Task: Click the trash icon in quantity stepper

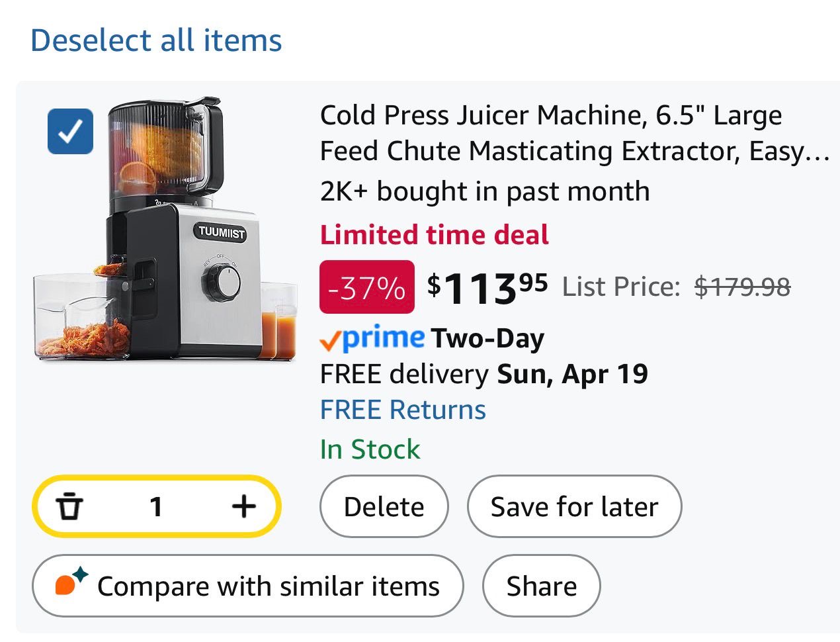Action: 69,507
